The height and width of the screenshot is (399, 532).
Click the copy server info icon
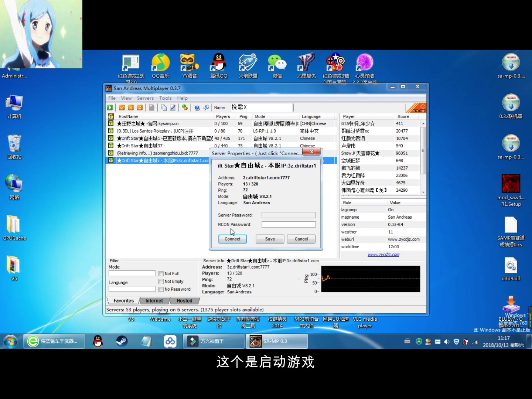tap(164, 108)
